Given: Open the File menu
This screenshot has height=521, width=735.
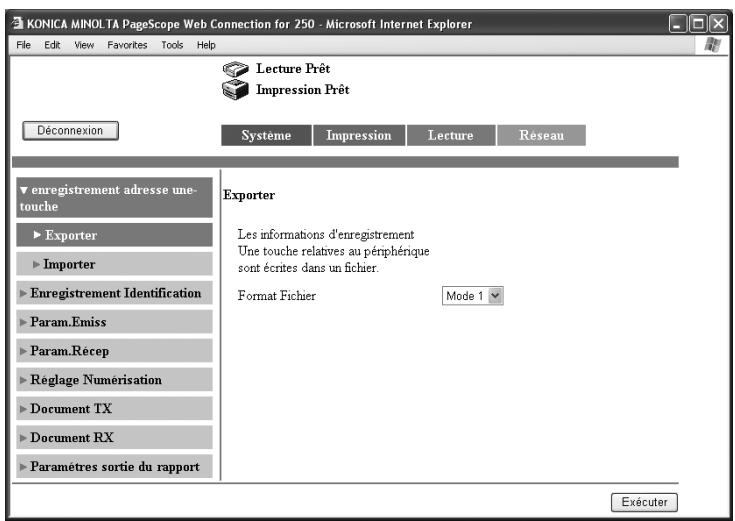Looking at the screenshot, I should [x=23, y=45].
